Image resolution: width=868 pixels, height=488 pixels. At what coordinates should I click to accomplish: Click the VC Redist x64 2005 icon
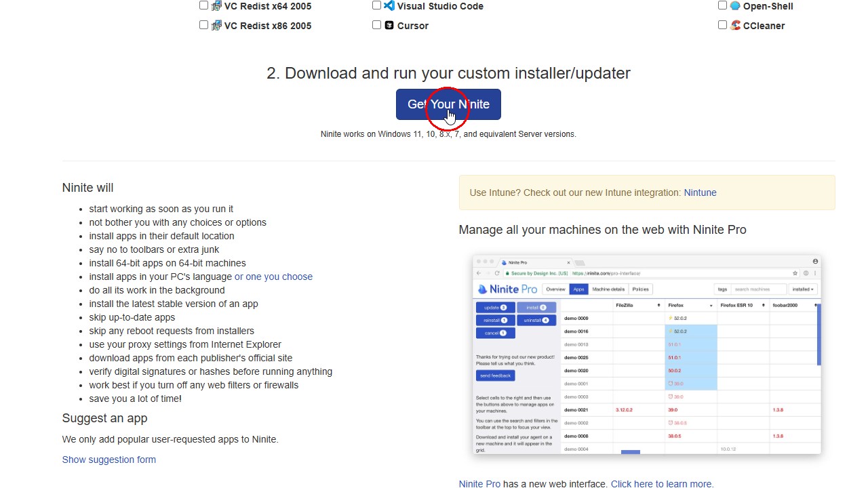(x=216, y=6)
